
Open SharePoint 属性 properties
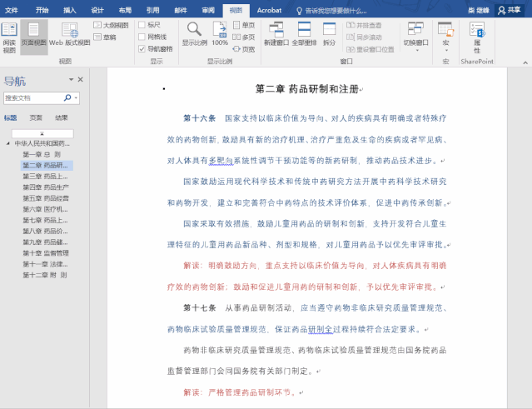pyautogui.click(x=476, y=37)
